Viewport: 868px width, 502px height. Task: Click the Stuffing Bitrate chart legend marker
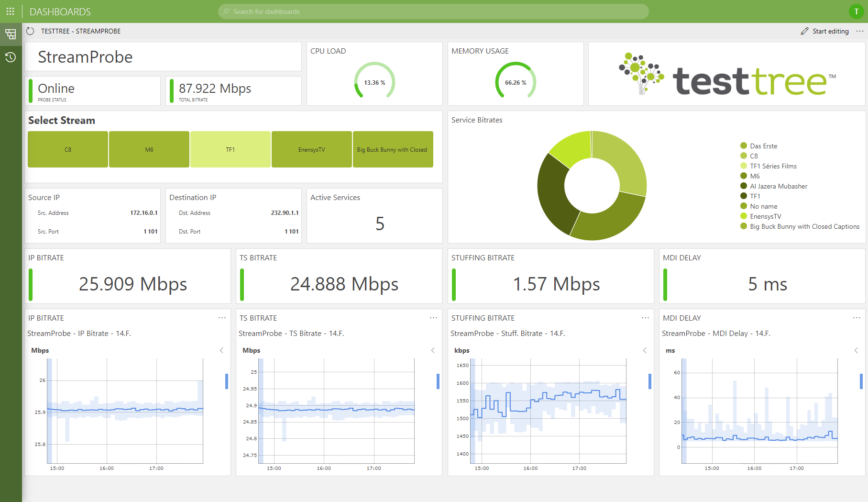pyautogui.click(x=650, y=381)
